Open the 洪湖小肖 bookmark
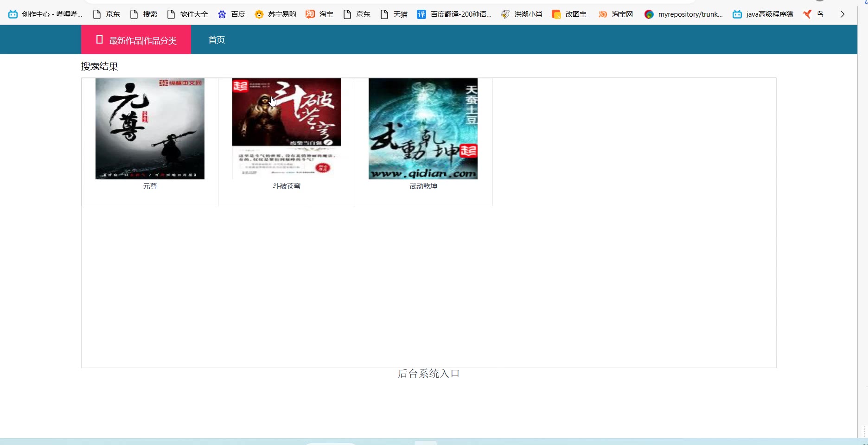 [x=522, y=14]
